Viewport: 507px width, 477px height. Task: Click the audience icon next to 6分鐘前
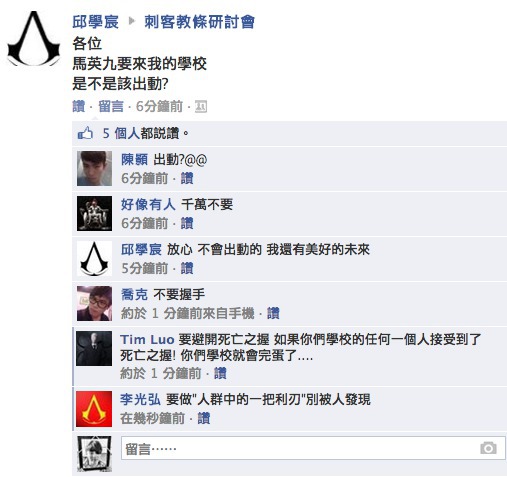coord(201,107)
